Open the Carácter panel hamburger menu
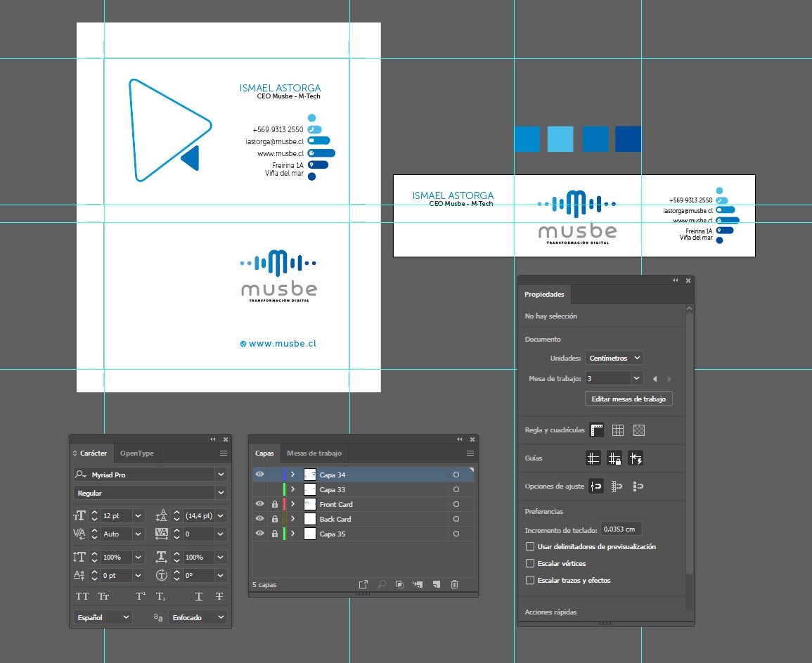812x663 pixels. pos(223,453)
